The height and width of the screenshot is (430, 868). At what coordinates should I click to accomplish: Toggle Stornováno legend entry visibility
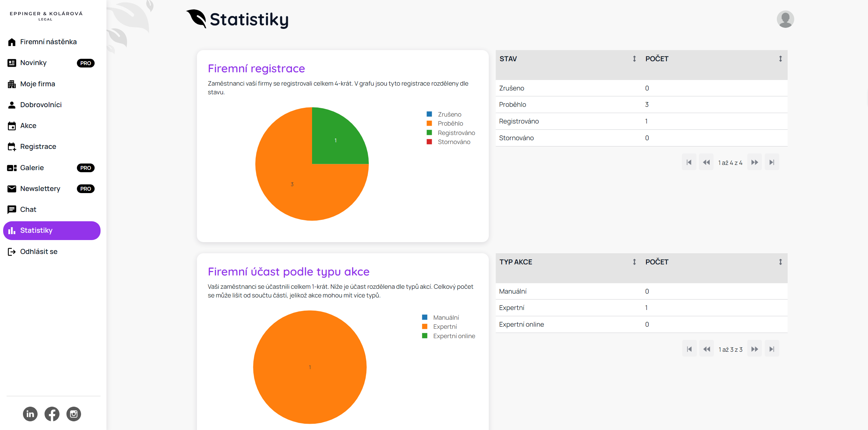pyautogui.click(x=454, y=142)
